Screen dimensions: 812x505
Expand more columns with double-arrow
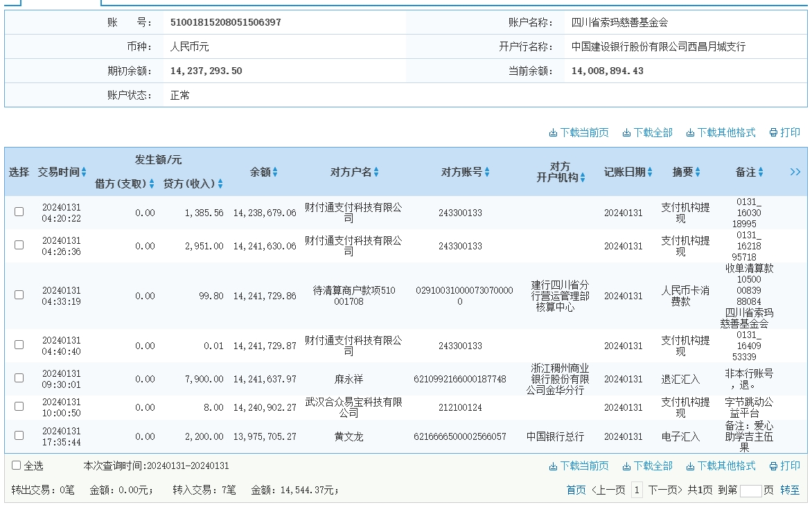[795, 172]
